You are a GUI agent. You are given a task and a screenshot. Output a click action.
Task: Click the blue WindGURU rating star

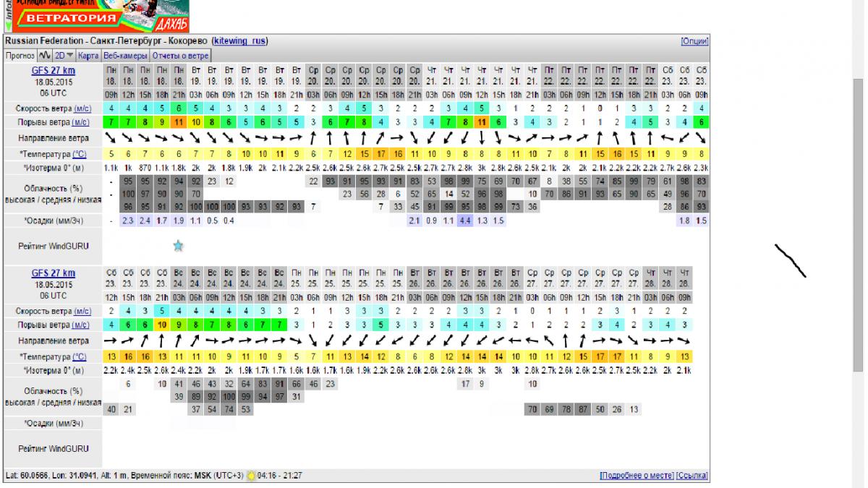[178, 246]
